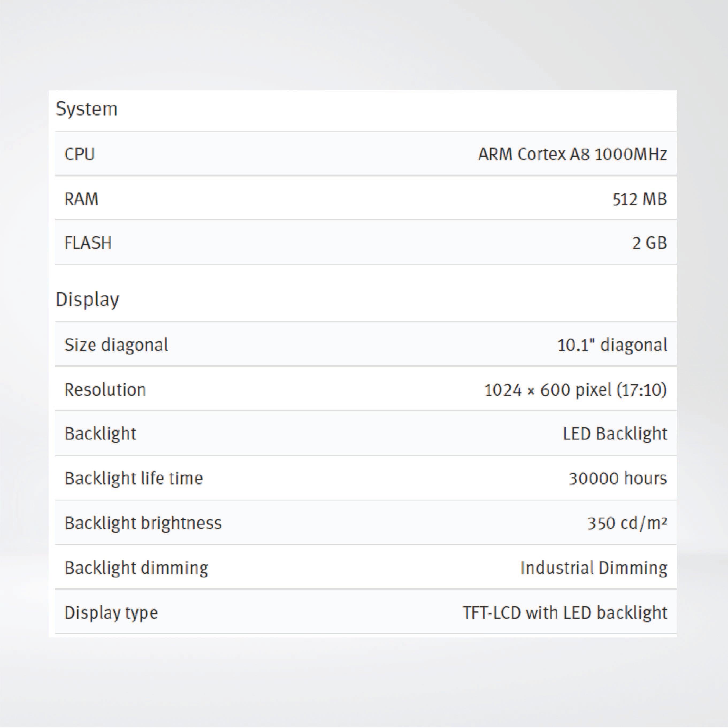
Task: Select the Backlight row label
Action: [x=100, y=434]
